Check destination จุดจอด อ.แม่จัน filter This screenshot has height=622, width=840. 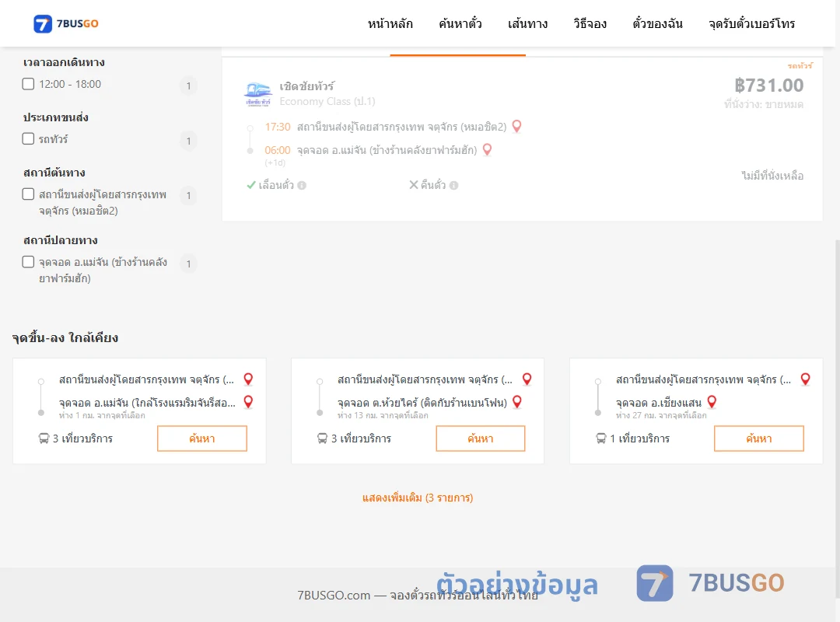[29, 261]
